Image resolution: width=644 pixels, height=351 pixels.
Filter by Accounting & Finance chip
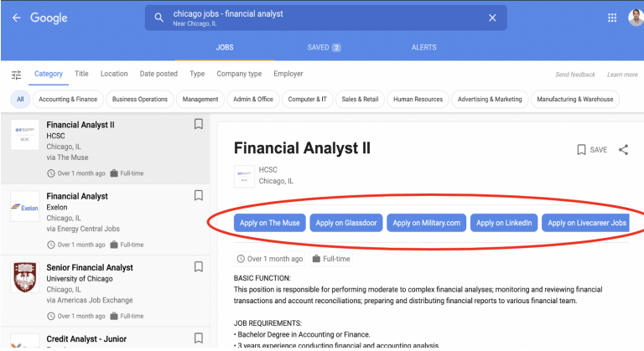(68, 100)
